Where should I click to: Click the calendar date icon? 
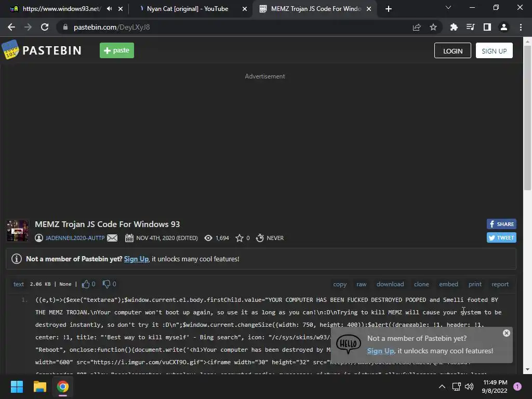129,238
